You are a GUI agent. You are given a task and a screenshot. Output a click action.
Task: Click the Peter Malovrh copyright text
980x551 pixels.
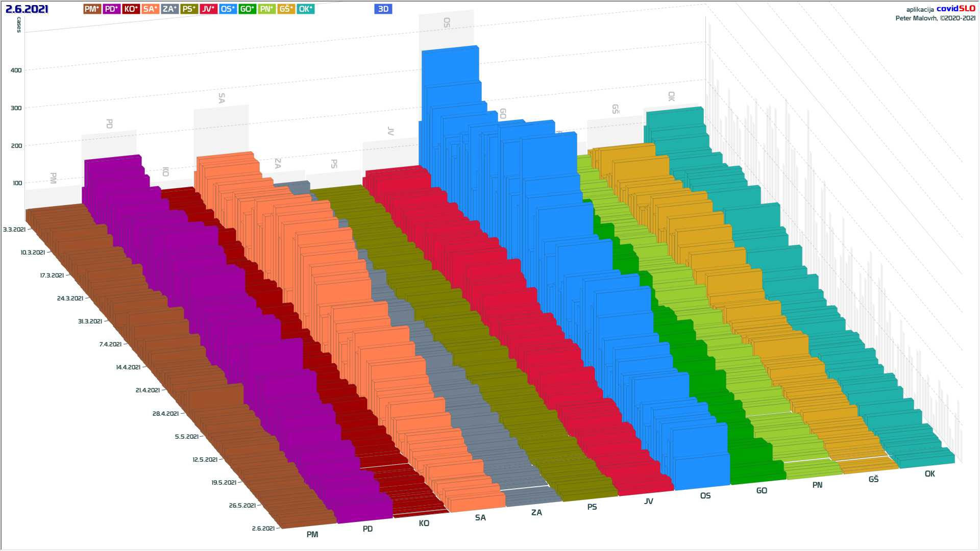(x=935, y=18)
